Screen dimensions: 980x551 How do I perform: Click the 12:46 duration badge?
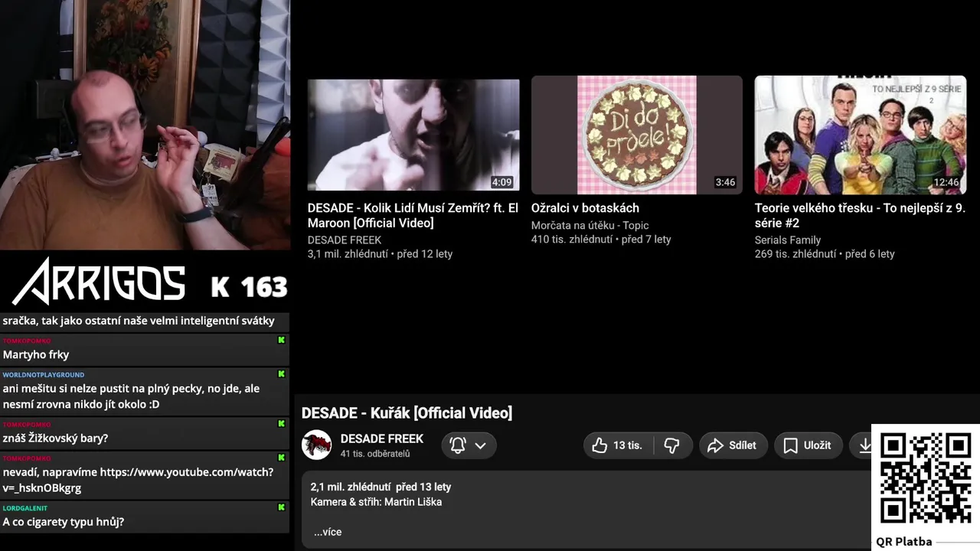(946, 182)
